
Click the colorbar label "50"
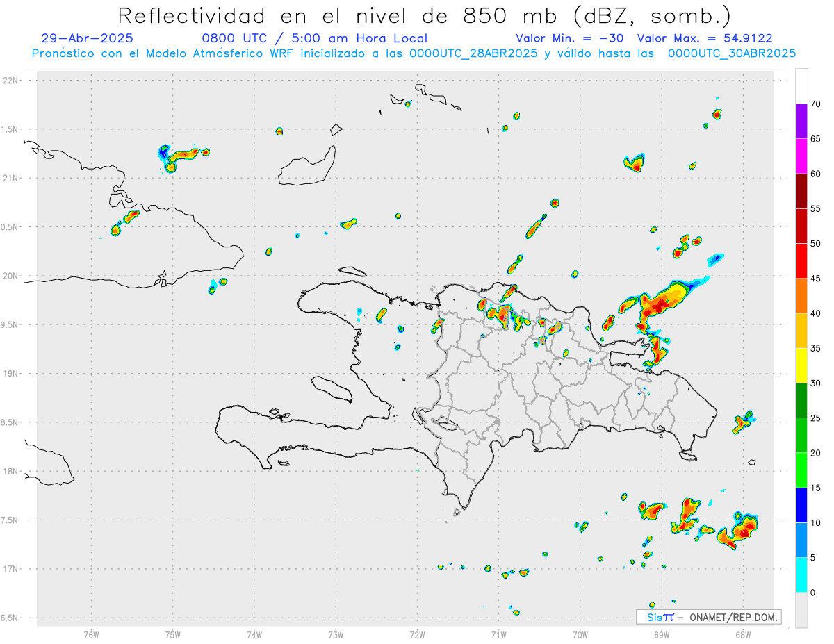pos(816,244)
